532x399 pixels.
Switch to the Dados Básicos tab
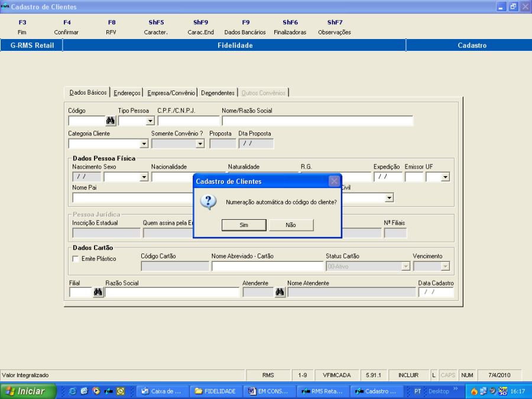[87, 92]
